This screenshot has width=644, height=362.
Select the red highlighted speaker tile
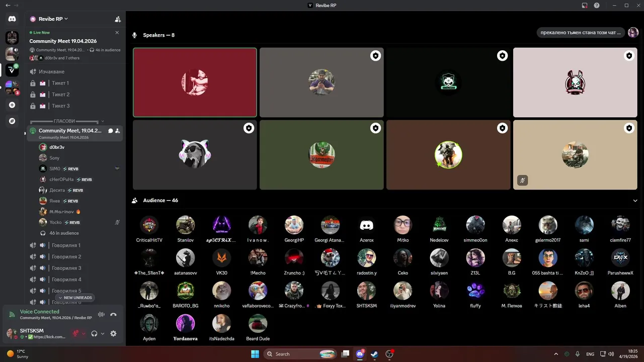click(x=195, y=82)
